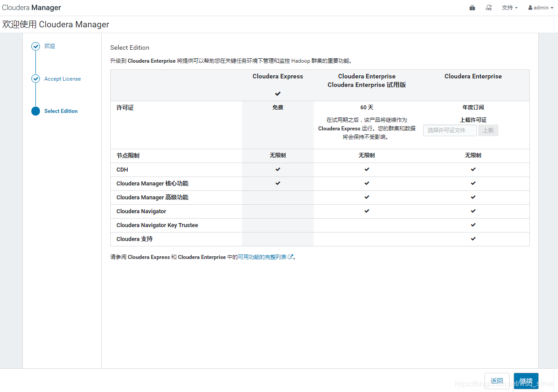The image size is (558, 392).
Task: Click the 返回 back button
Action: coord(497,381)
